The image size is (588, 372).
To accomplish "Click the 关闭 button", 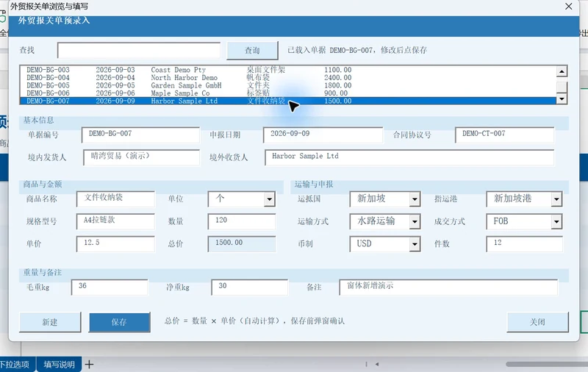I will click(x=537, y=322).
